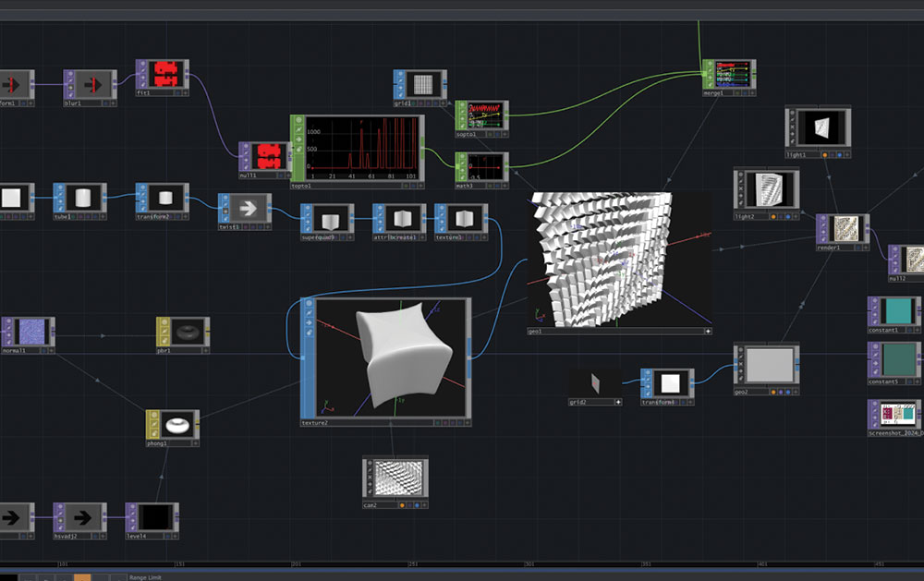Click the top flag icon on render1 node
Screen dimensions: 924x581
click(x=821, y=219)
